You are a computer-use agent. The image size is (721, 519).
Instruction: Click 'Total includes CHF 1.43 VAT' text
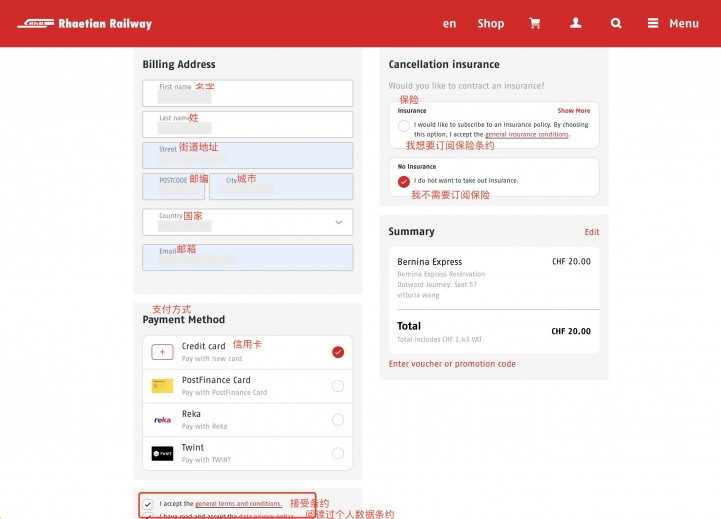440,339
